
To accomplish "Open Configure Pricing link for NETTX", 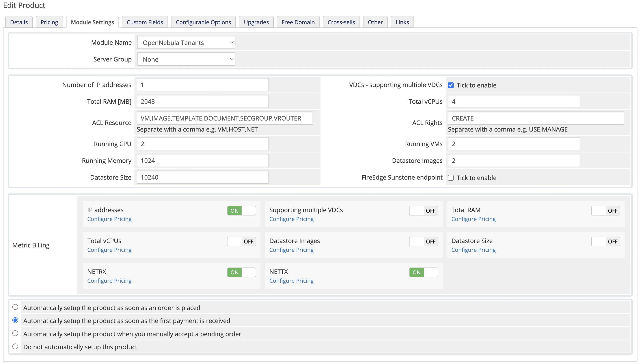I will (291, 281).
